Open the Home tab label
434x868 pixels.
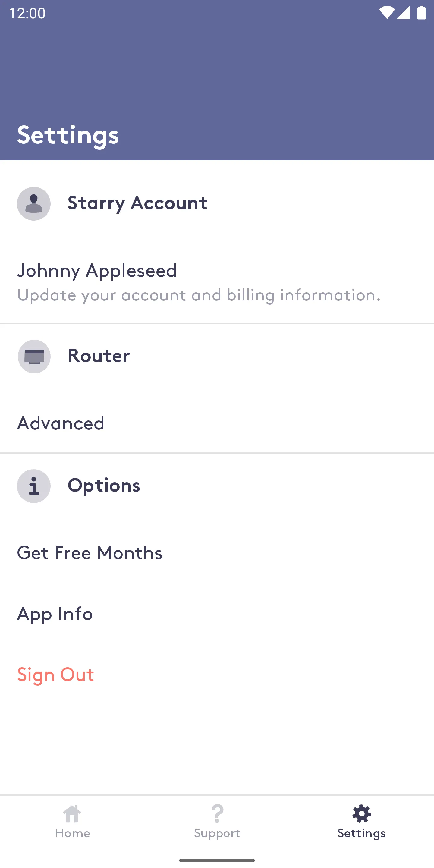tap(72, 833)
